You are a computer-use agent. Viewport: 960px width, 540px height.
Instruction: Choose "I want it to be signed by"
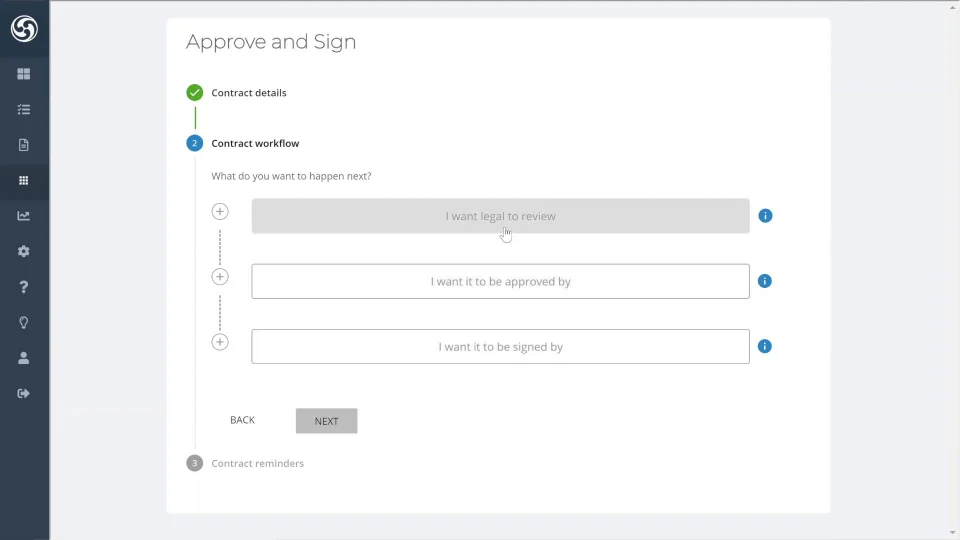click(x=500, y=347)
